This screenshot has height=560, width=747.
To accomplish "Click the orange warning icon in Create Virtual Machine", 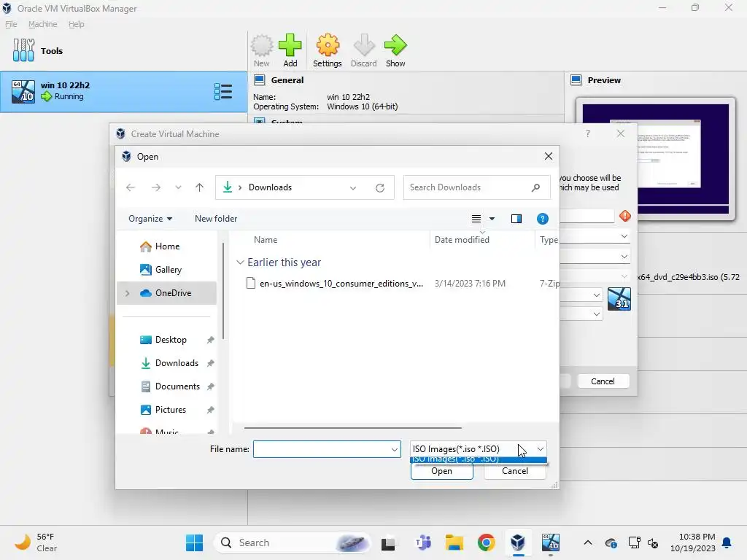I will pyautogui.click(x=625, y=216).
